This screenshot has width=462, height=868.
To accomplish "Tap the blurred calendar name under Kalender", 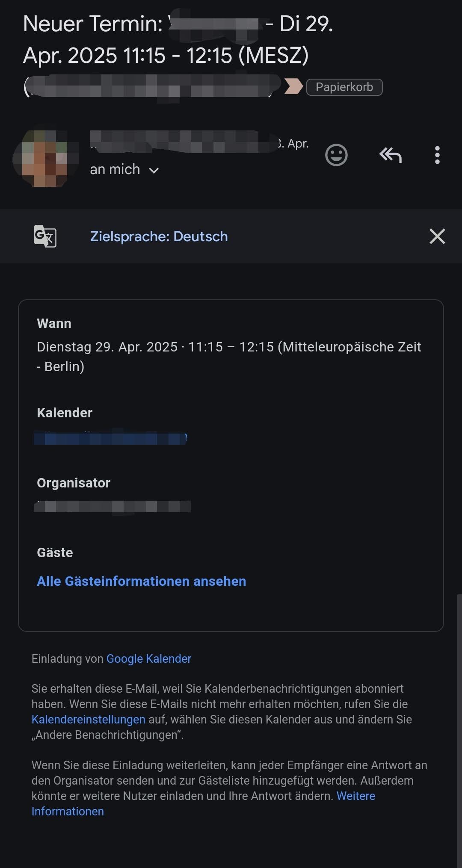I will [110, 438].
